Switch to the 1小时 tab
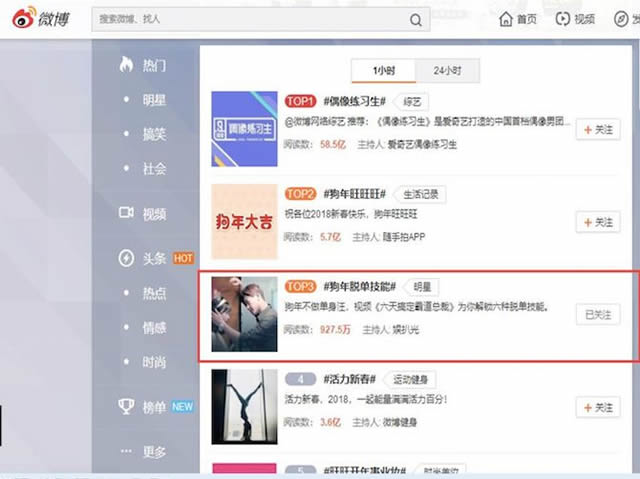The width and height of the screenshot is (640, 479). (x=383, y=70)
